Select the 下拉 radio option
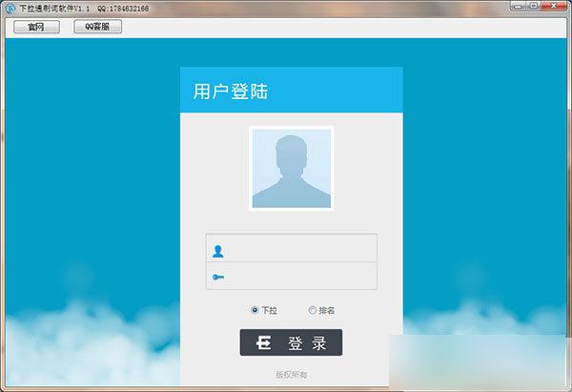The image size is (572, 392). 255,310
